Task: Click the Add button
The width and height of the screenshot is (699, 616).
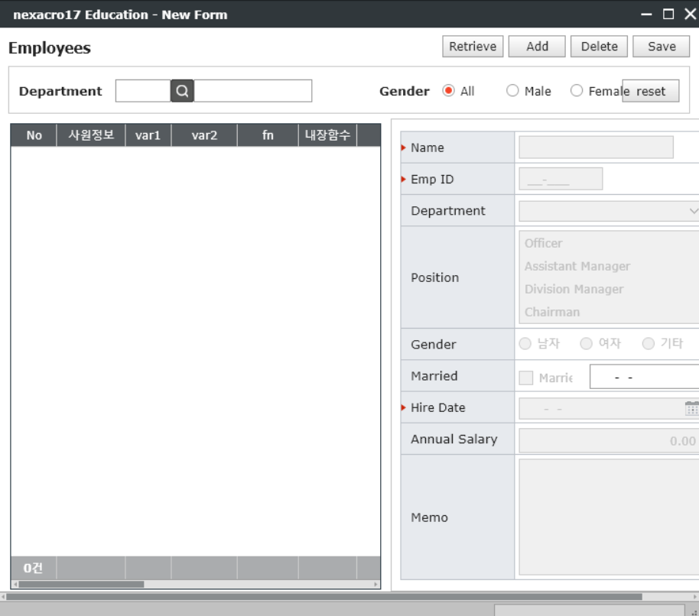Action: (537, 47)
